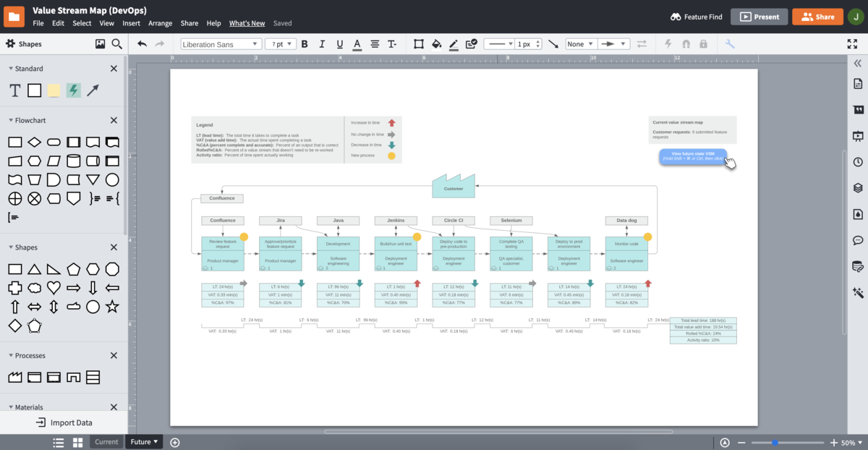Click the Import Data button
Screen dimensions: 868x450
pyautogui.click(x=64, y=423)
